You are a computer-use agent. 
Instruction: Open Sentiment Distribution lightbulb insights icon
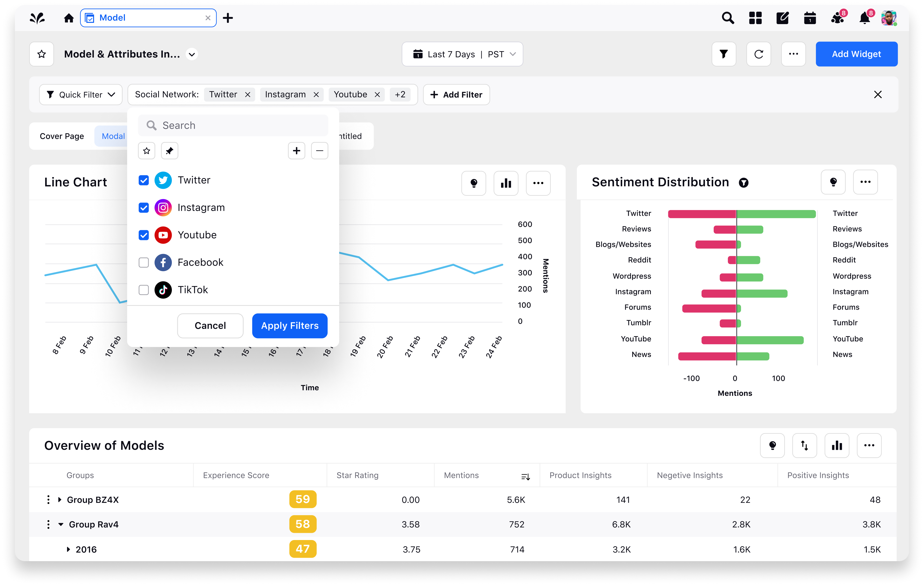[x=833, y=182]
